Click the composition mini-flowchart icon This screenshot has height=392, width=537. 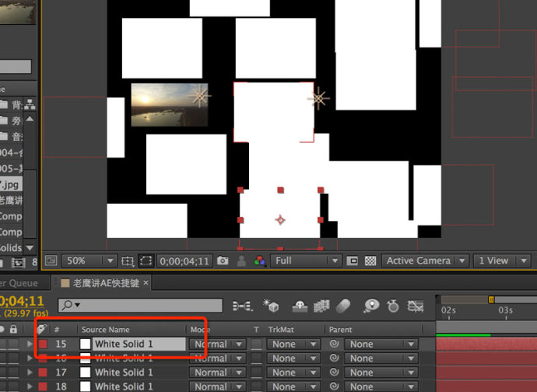243,306
